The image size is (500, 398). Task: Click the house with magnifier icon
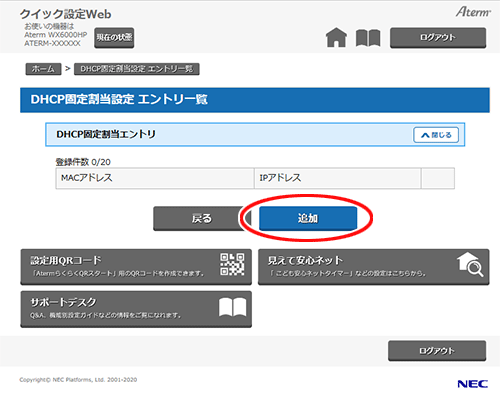tap(470, 264)
